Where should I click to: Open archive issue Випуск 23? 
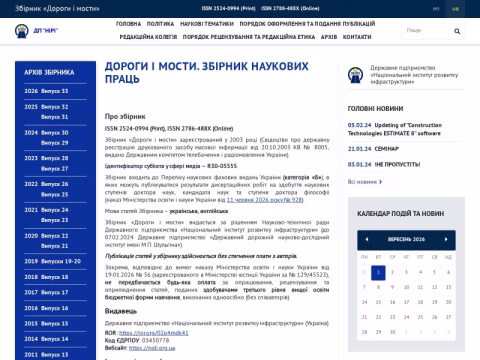coord(55,220)
